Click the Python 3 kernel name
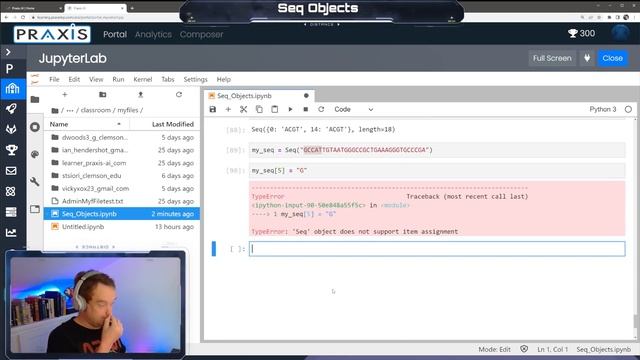This screenshot has width=640, height=360. tap(602, 109)
